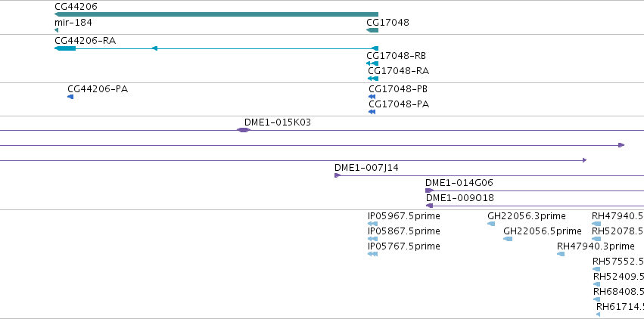
Task: Select the CG17048-PB protein glyph
Action: [372, 97]
